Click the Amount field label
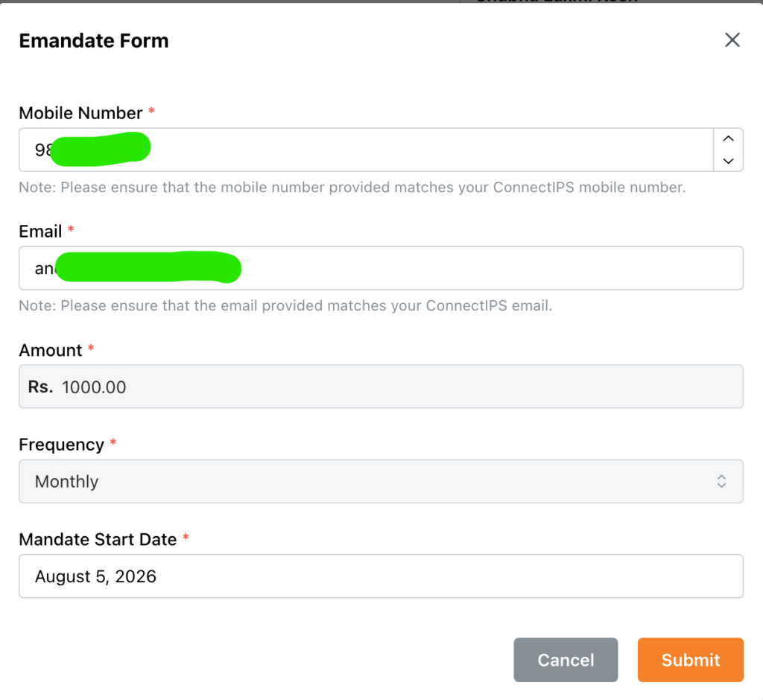 tap(51, 350)
